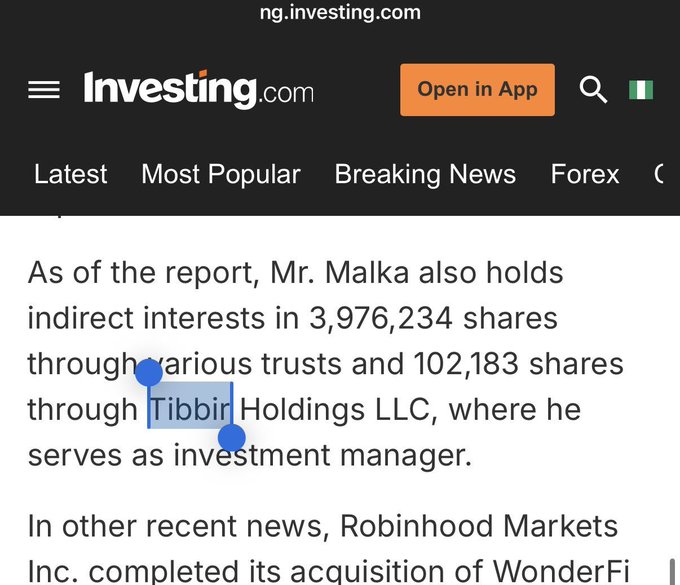Select the Nigeria flag edition icon
The width and height of the screenshot is (680, 585).
click(x=641, y=90)
